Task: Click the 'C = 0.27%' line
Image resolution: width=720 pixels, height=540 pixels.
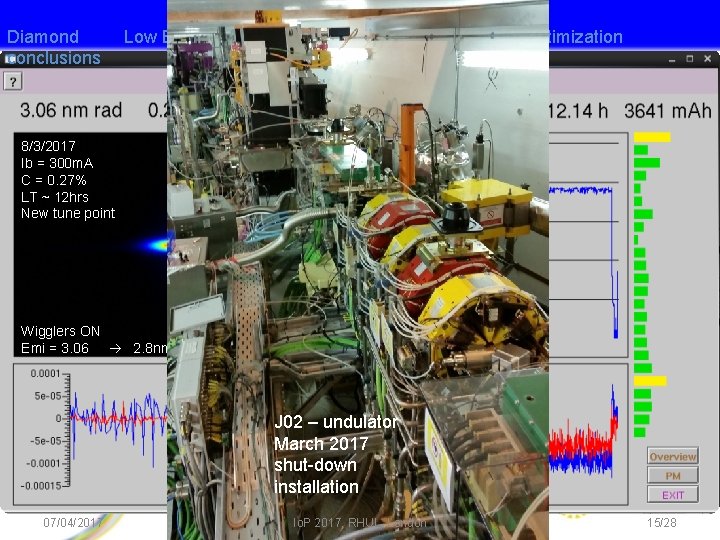Action: (x=54, y=180)
